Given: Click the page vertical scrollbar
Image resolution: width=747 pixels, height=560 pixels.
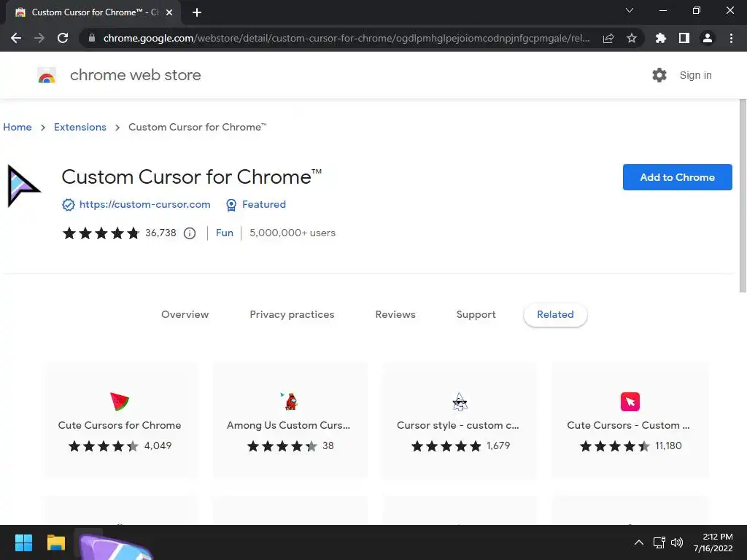Looking at the screenshot, I should 742,196.
